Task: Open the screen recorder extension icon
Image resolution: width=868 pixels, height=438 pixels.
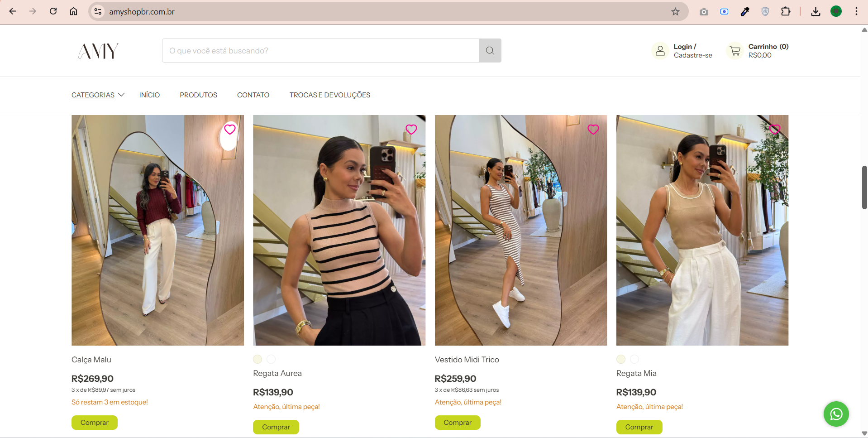Action: (724, 12)
